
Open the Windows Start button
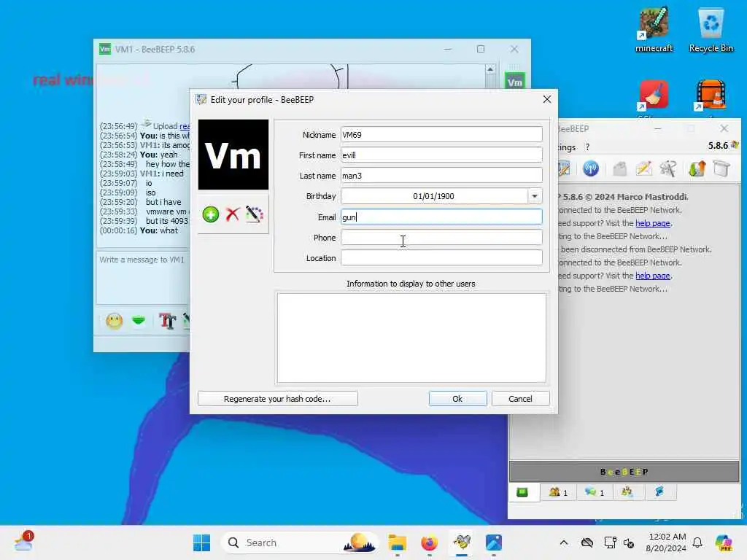(201, 542)
